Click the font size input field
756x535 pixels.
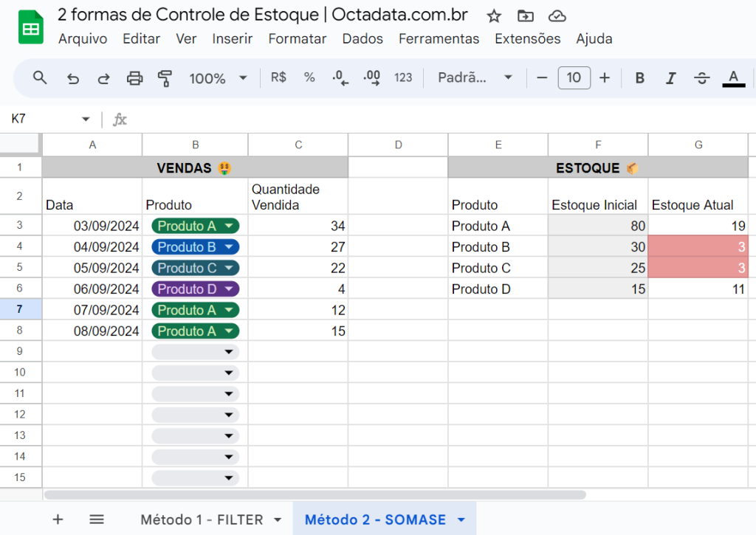(574, 77)
